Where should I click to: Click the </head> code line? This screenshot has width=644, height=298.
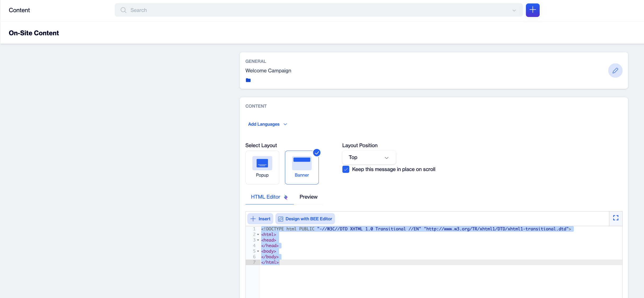pyautogui.click(x=270, y=246)
